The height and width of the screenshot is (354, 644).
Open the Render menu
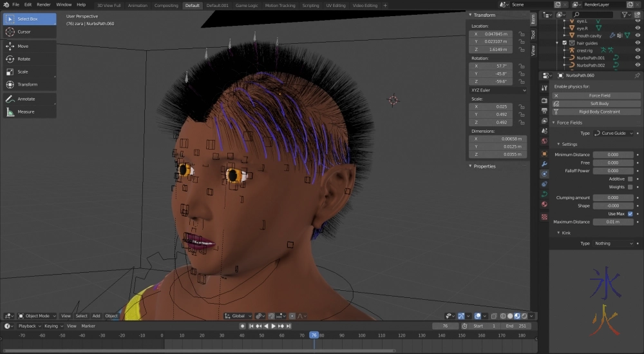[x=43, y=5]
